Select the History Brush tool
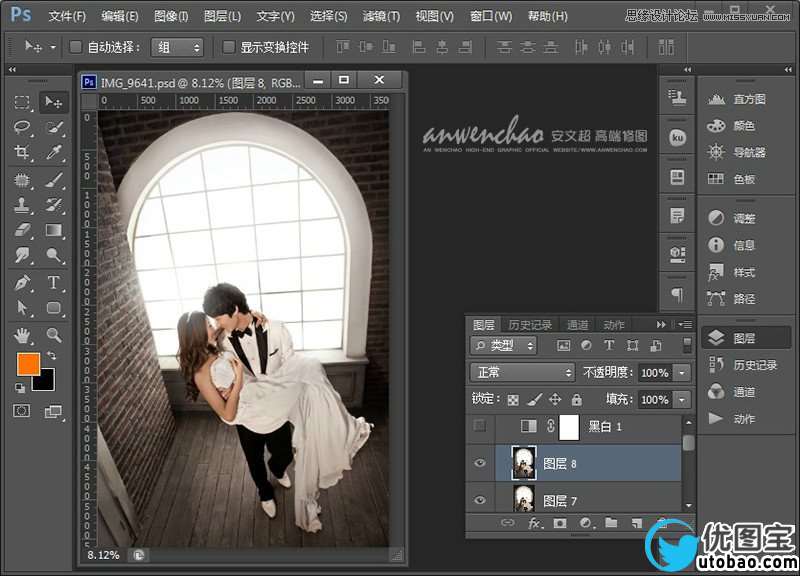Viewport: 800px width, 576px height. [x=53, y=205]
